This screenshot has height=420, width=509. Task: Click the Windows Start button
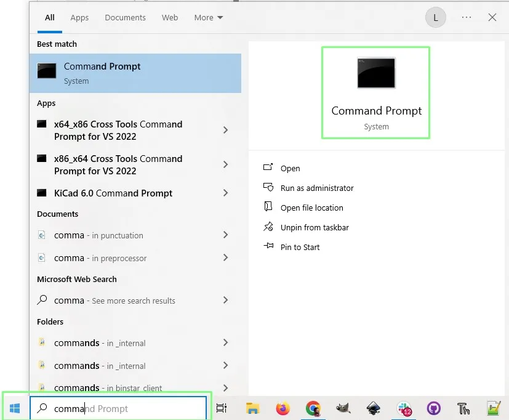(x=15, y=408)
